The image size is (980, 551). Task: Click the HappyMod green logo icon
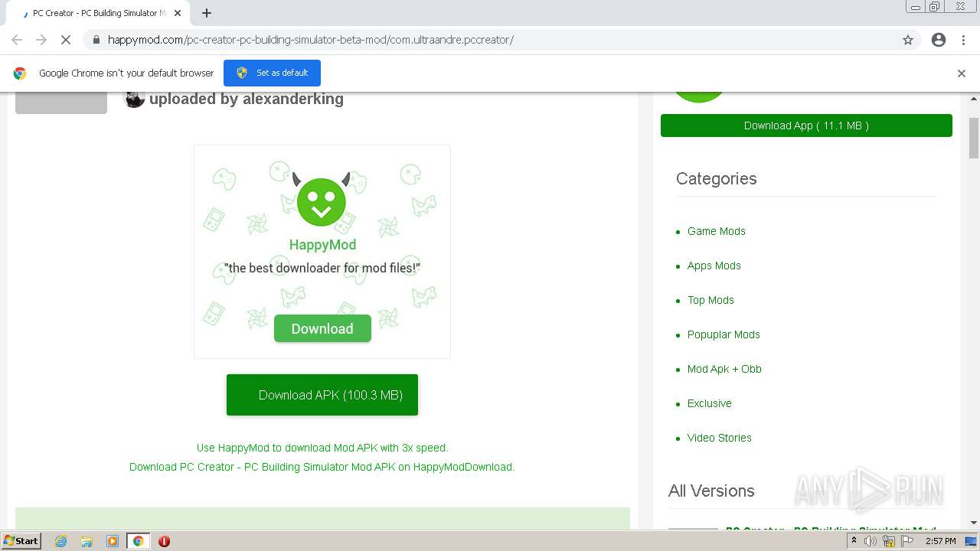pos(322,200)
